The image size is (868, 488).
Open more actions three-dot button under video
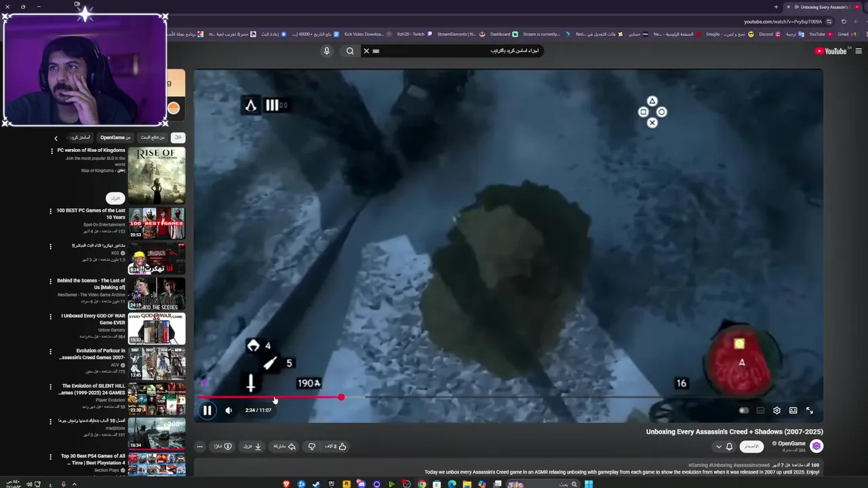coord(199,446)
